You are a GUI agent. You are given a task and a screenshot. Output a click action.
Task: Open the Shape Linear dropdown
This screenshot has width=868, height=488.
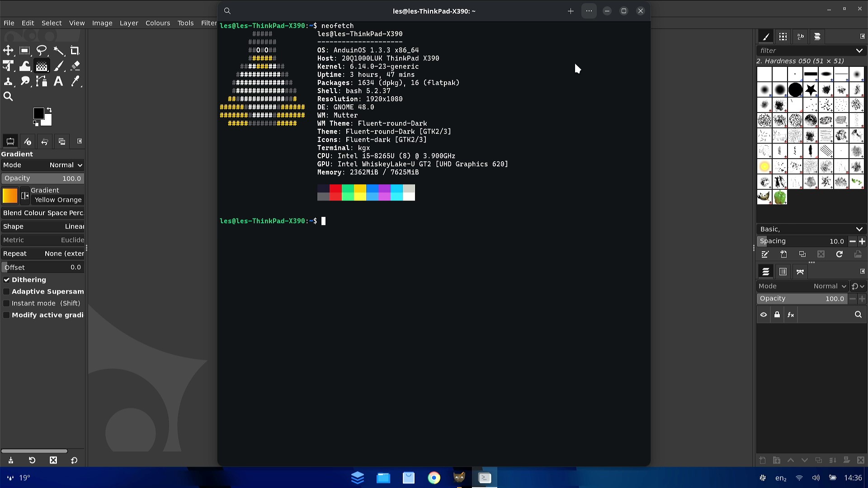(42, 226)
